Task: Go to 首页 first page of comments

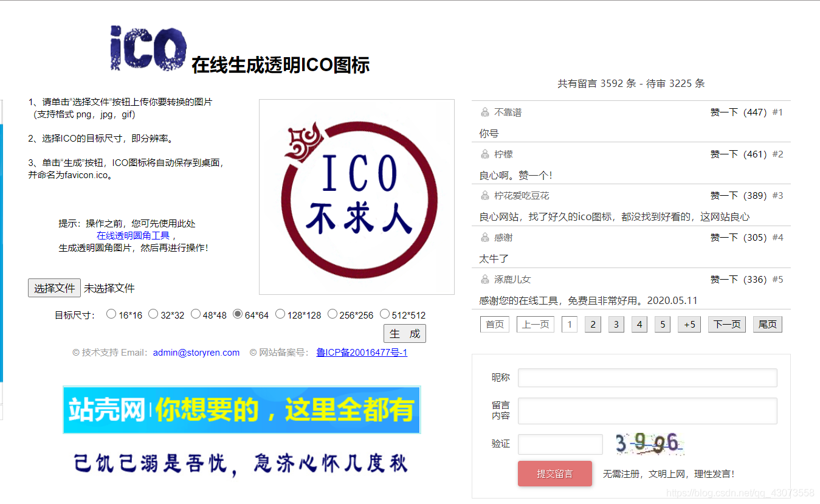Action: click(495, 325)
